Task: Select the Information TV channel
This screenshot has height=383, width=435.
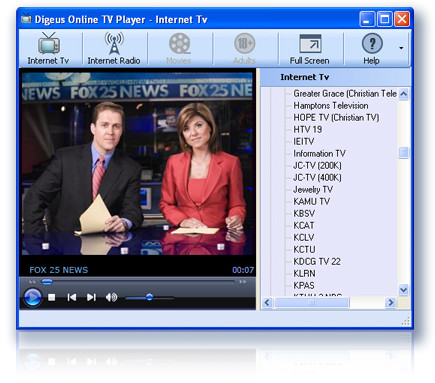Action: pyautogui.click(x=319, y=154)
